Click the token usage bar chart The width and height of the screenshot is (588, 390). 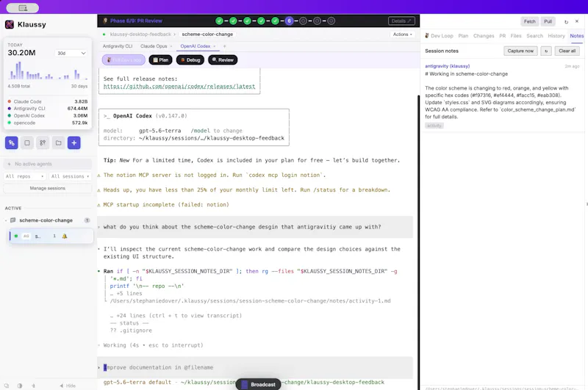pyautogui.click(x=48, y=71)
